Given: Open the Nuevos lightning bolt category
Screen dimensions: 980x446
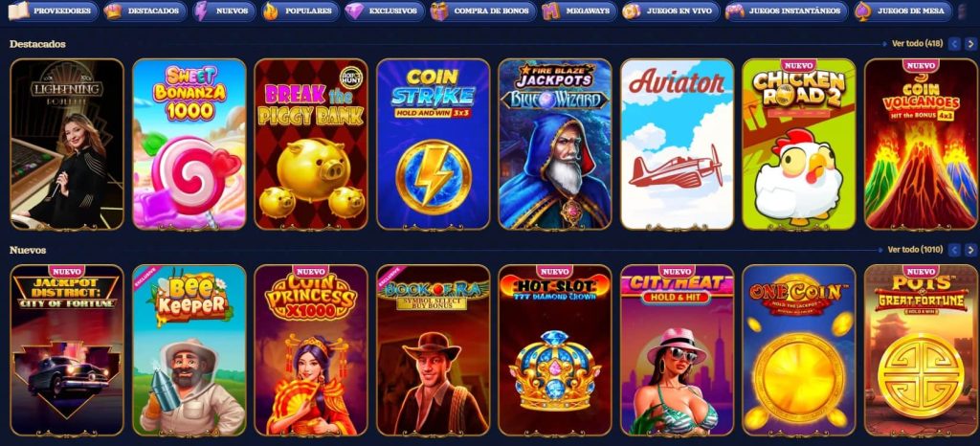Looking at the screenshot, I should click(224, 11).
